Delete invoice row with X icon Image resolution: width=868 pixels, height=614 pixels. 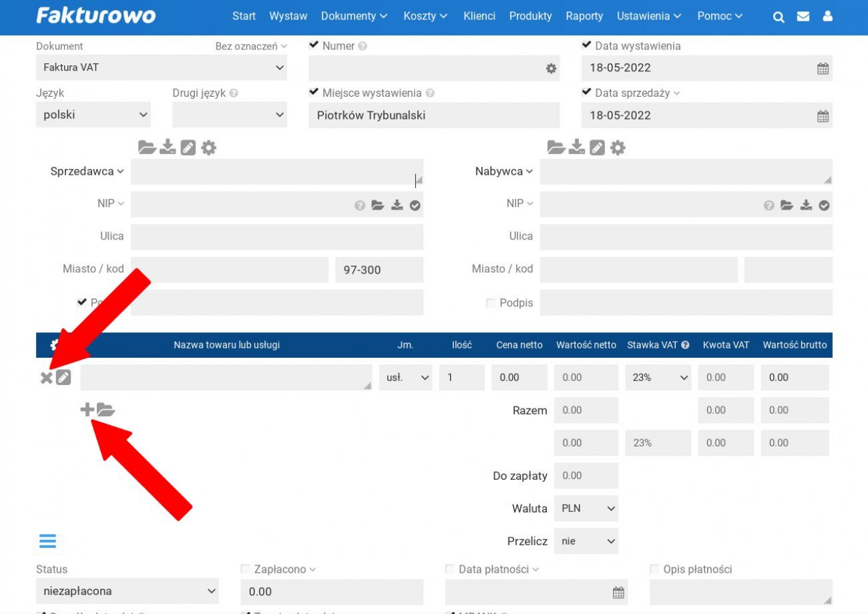46,378
